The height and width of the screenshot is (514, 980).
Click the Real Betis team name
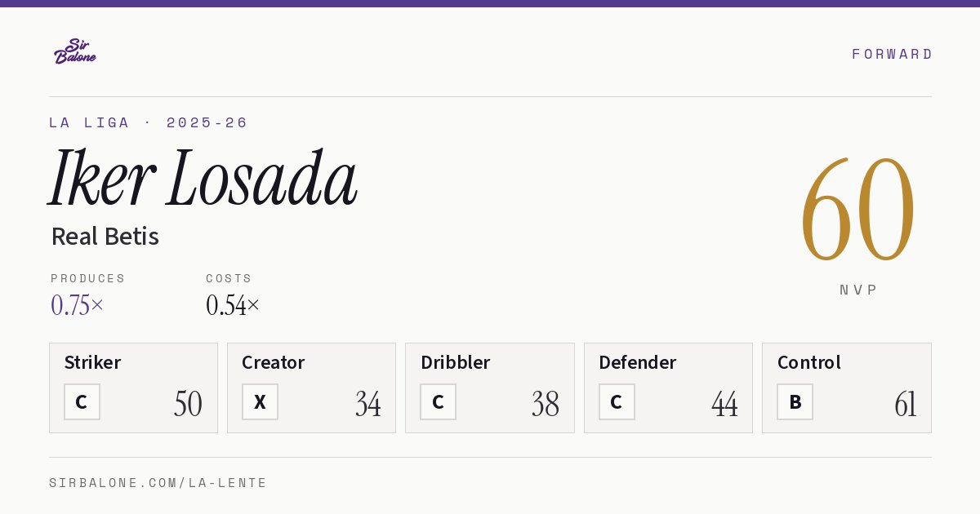click(105, 237)
